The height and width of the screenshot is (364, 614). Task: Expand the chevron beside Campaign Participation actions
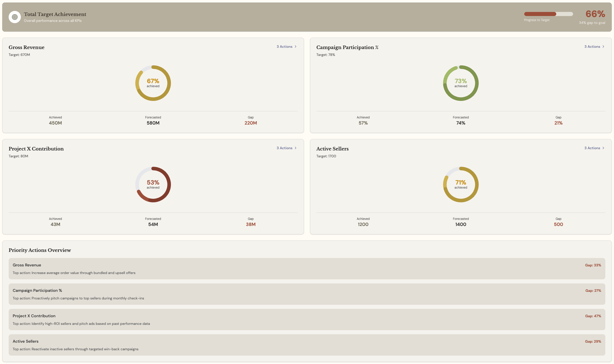click(603, 47)
